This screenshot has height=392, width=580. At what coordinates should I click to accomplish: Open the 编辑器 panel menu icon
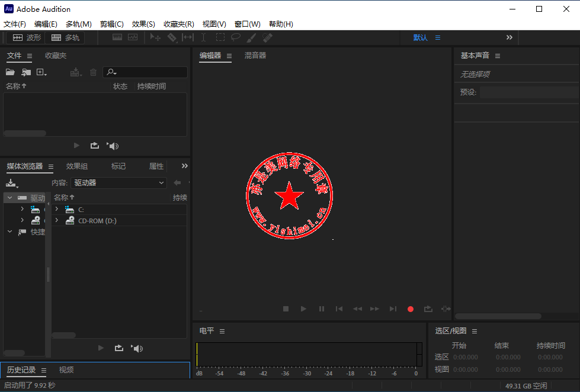(229, 56)
